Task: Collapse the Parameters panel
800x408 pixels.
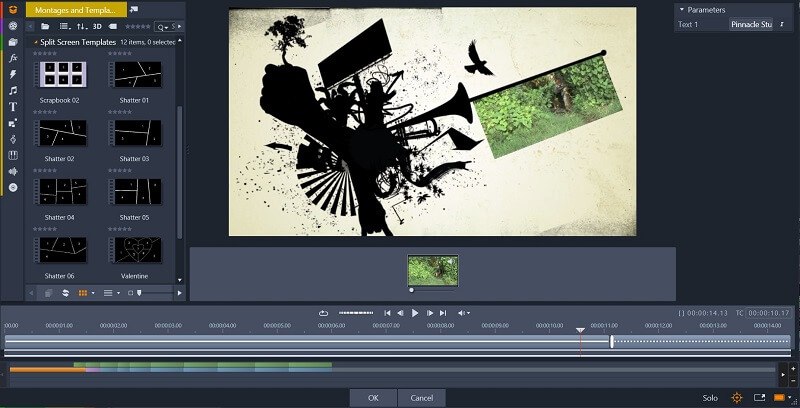Action: pyautogui.click(x=682, y=9)
